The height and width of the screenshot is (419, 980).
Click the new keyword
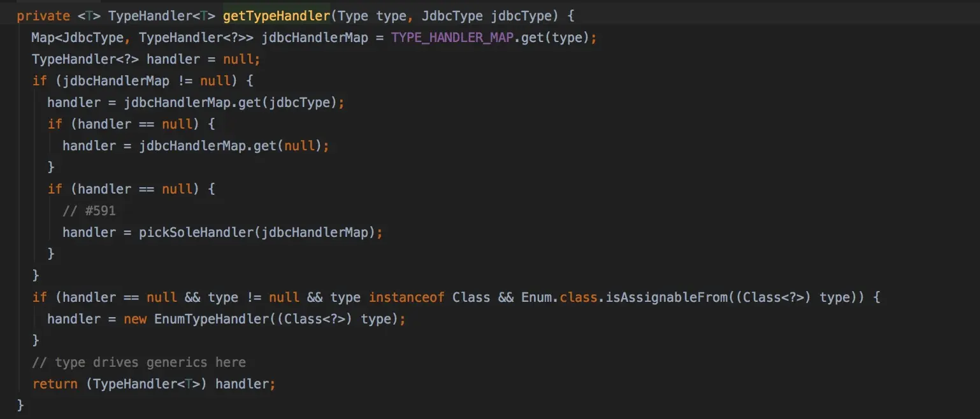135,319
